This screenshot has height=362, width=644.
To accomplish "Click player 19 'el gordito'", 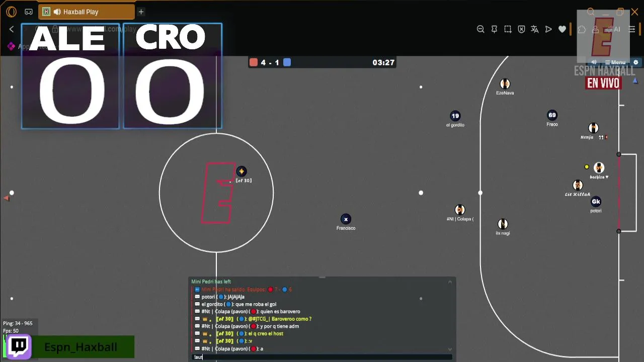I will point(455,116).
